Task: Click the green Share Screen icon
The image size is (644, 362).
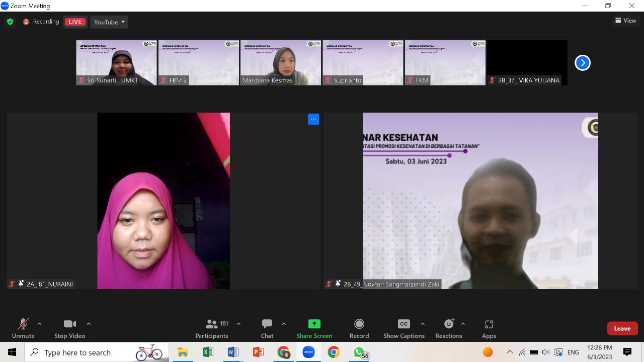Action: coord(314,324)
